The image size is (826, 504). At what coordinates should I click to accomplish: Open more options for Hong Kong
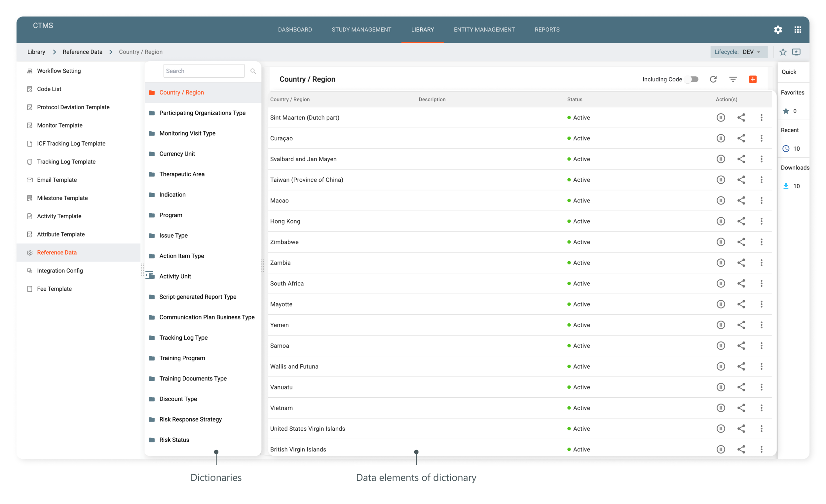[761, 222]
